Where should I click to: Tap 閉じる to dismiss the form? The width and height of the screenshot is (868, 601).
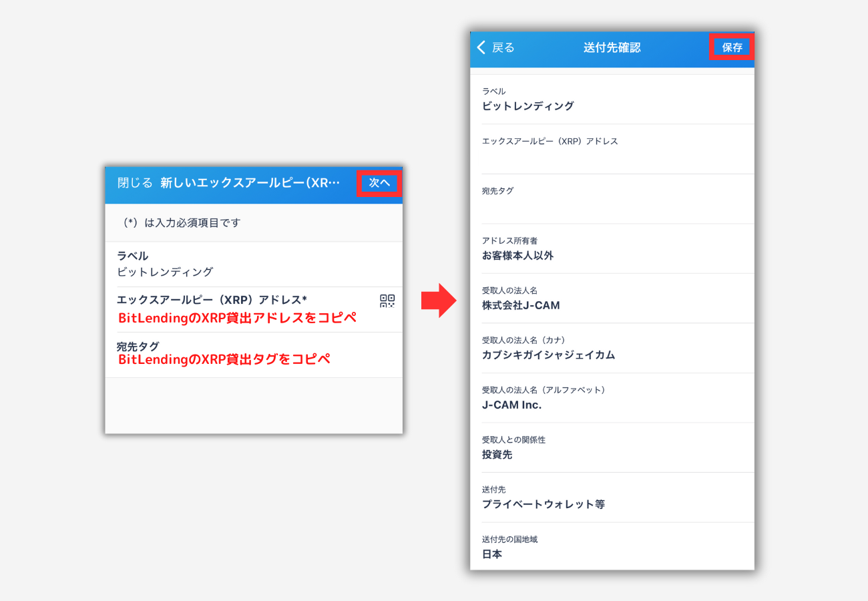tap(135, 182)
